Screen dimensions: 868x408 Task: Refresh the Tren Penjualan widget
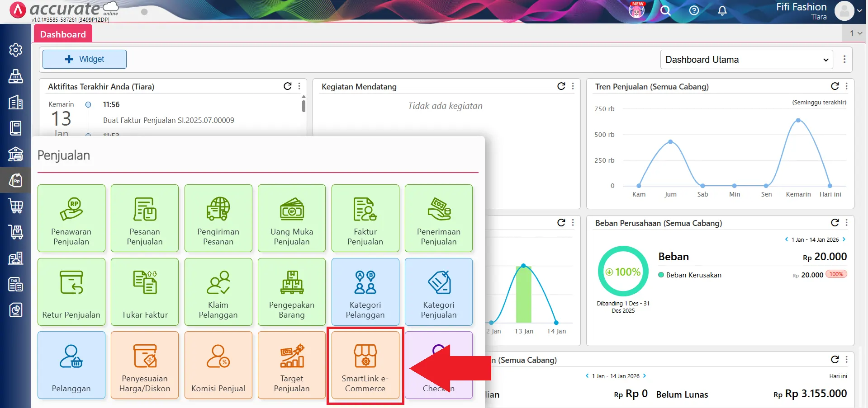[x=835, y=86]
